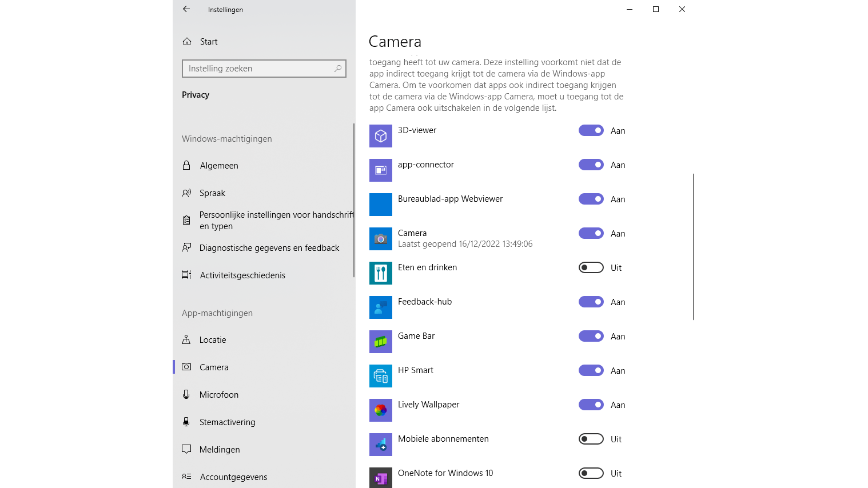Go to Locatie privacy settings
Viewport: 868px width, 488px height.
(x=213, y=340)
